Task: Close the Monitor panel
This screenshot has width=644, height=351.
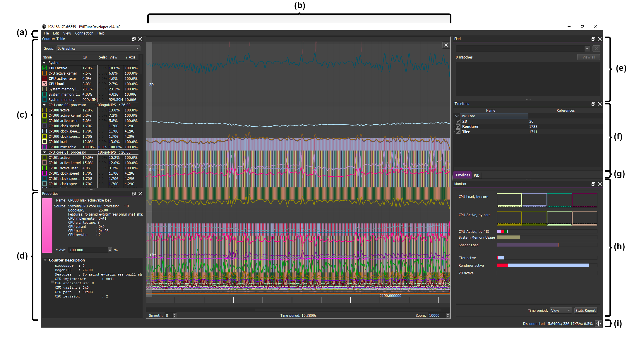Action: tap(600, 184)
